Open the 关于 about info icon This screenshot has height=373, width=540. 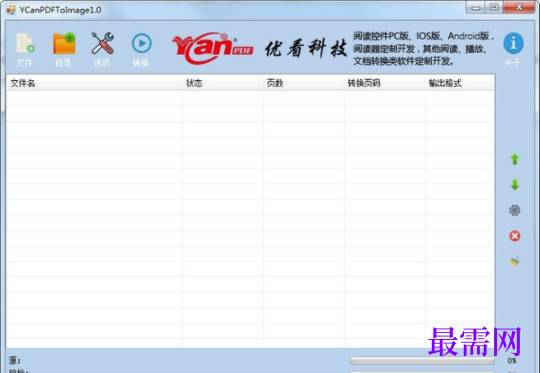pyautogui.click(x=513, y=43)
